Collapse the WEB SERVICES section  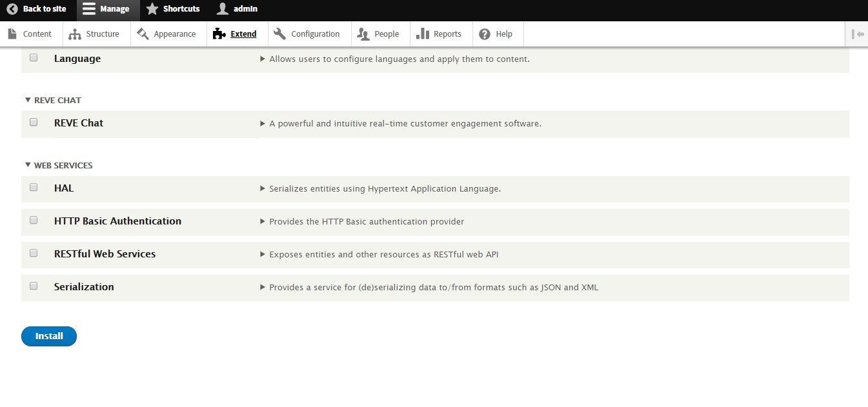click(x=28, y=165)
